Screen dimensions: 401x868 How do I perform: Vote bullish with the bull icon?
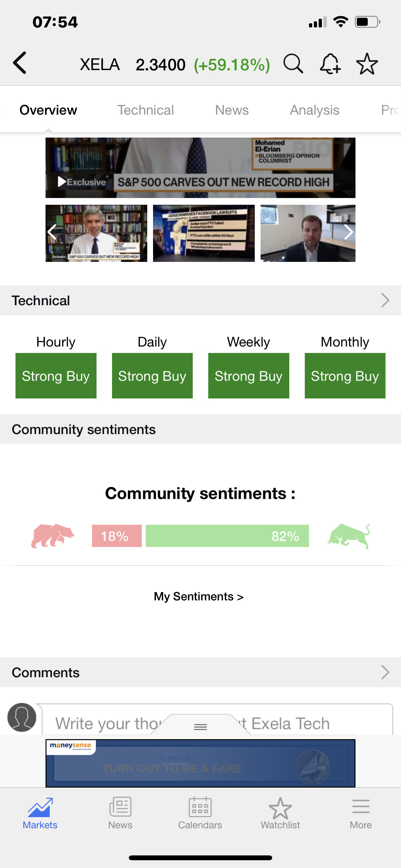[x=348, y=535]
